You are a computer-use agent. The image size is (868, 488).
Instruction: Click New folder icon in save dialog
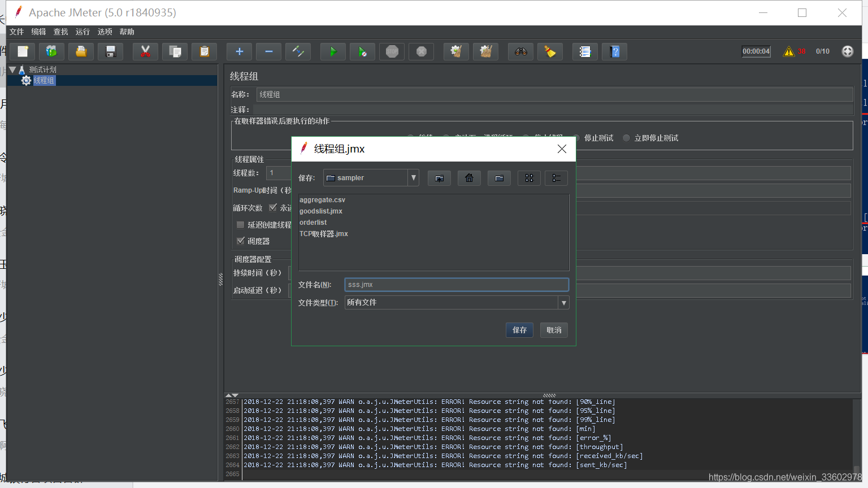pos(499,178)
